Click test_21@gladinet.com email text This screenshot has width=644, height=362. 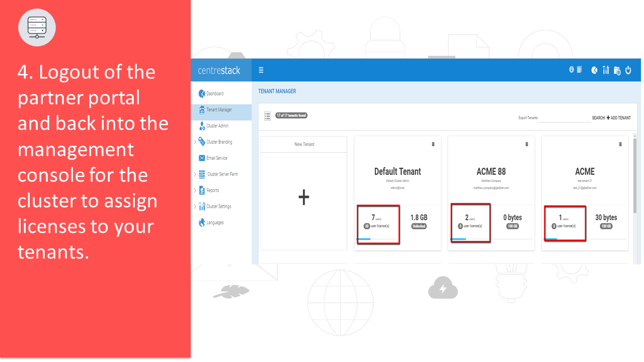pos(585,188)
